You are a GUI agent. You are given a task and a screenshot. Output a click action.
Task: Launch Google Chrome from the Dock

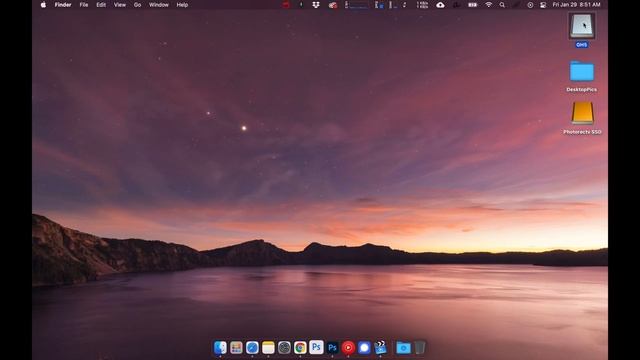(x=300, y=347)
